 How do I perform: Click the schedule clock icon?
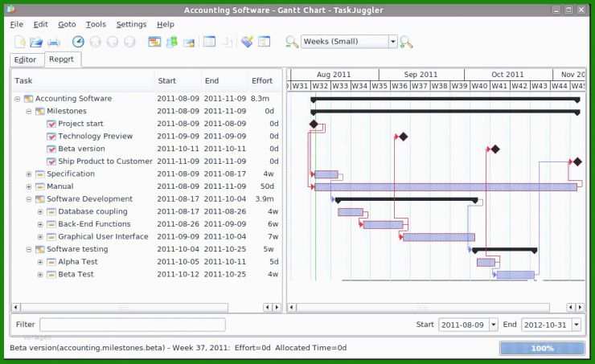click(x=78, y=42)
